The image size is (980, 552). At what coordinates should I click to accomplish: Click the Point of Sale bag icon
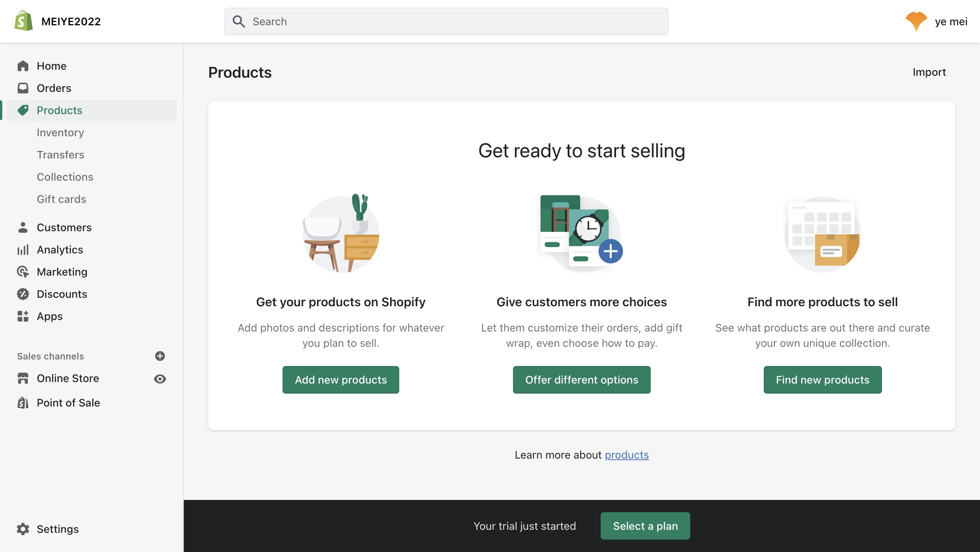pos(23,403)
